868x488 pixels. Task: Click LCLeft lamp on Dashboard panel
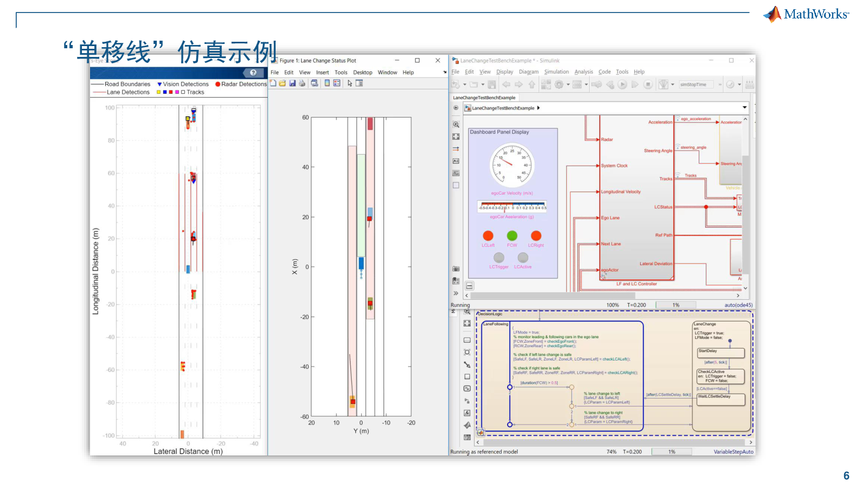pos(488,235)
